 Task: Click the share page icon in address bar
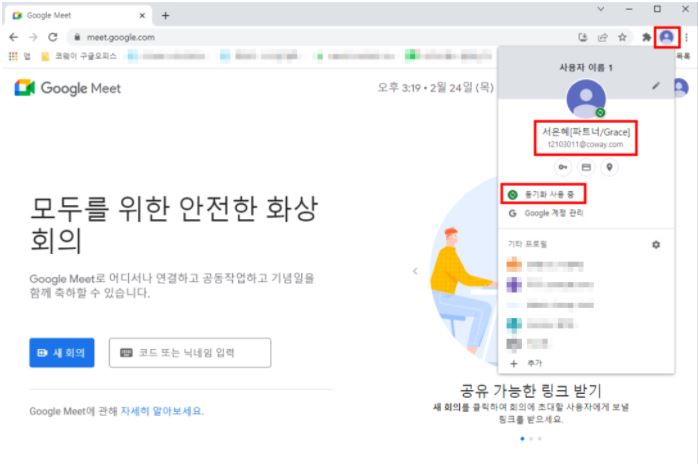603,37
